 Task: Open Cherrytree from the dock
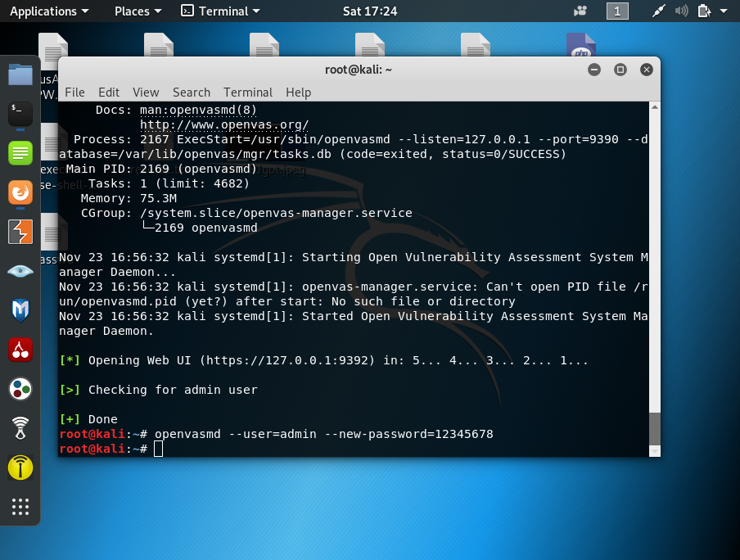pos(20,350)
